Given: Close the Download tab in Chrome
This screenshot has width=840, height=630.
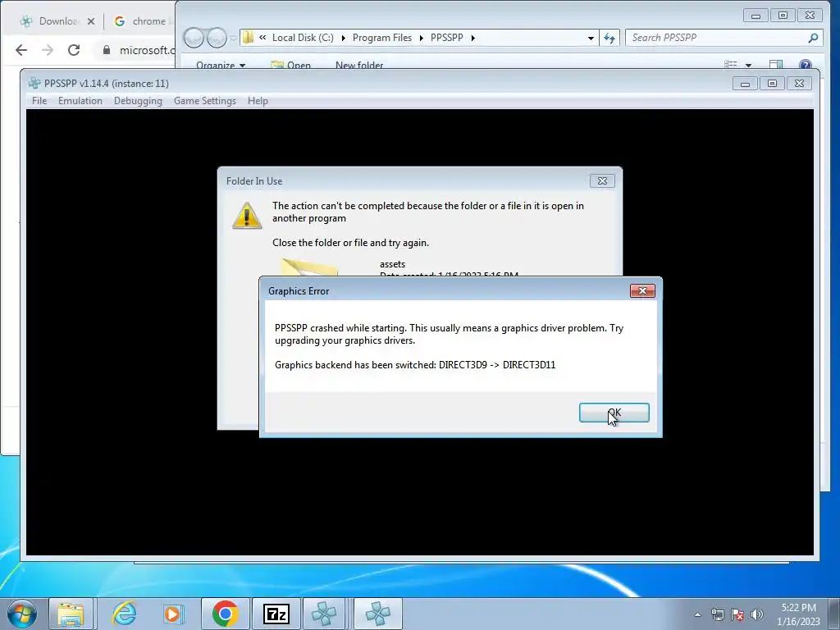Looking at the screenshot, I should point(91,21).
